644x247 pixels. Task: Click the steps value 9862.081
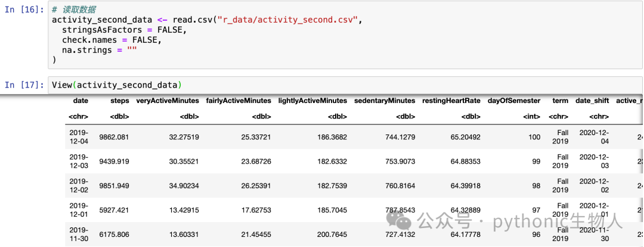[114, 137]
